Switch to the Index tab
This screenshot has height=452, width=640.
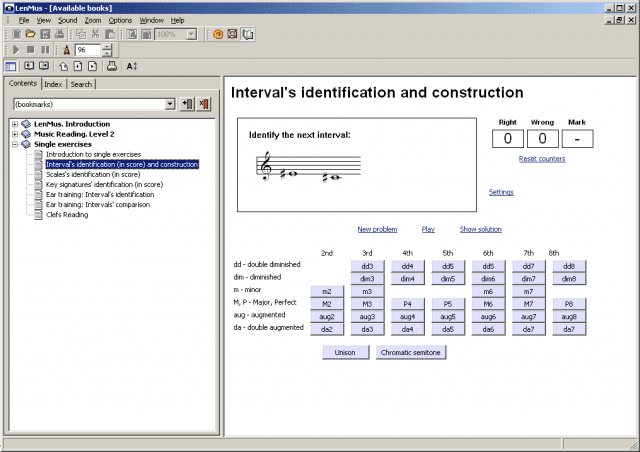53,84
